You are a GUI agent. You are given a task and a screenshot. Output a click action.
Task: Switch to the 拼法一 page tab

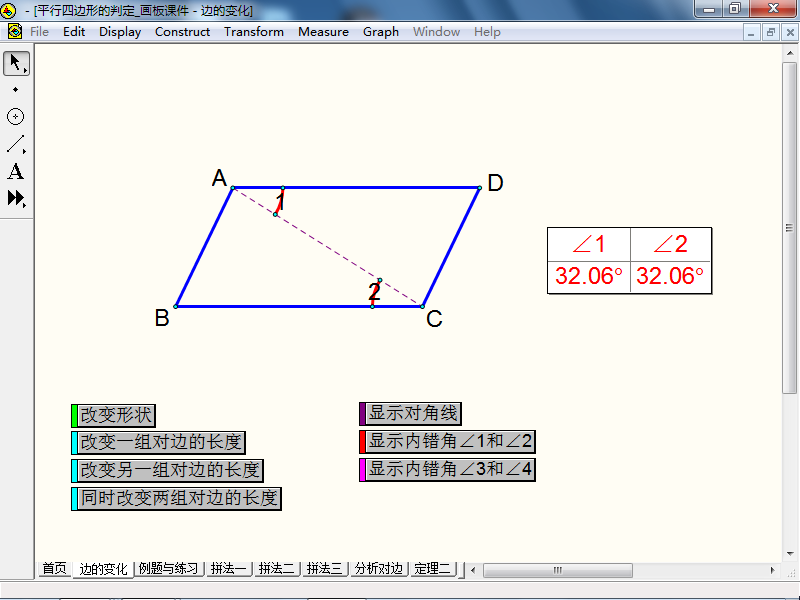click(229, 568)
